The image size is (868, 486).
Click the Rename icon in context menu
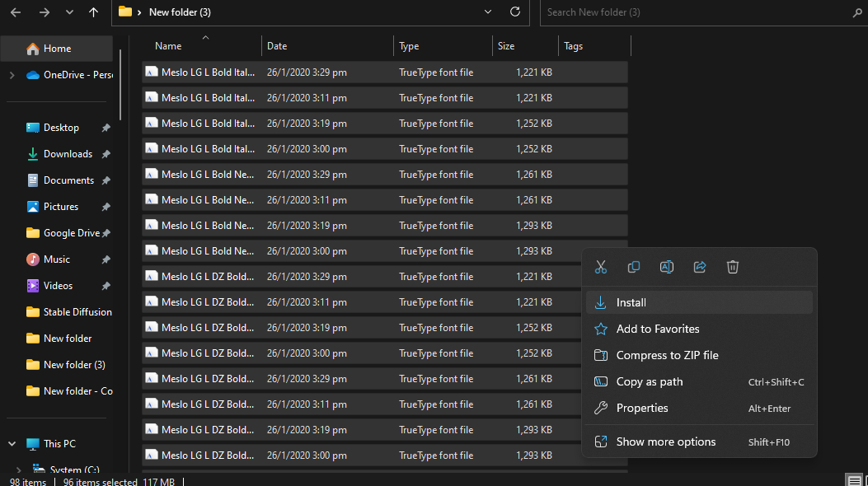[667, 267]
